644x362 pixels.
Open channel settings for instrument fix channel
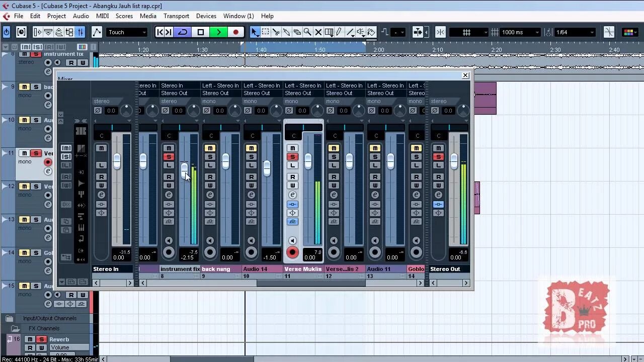[169, 195]
